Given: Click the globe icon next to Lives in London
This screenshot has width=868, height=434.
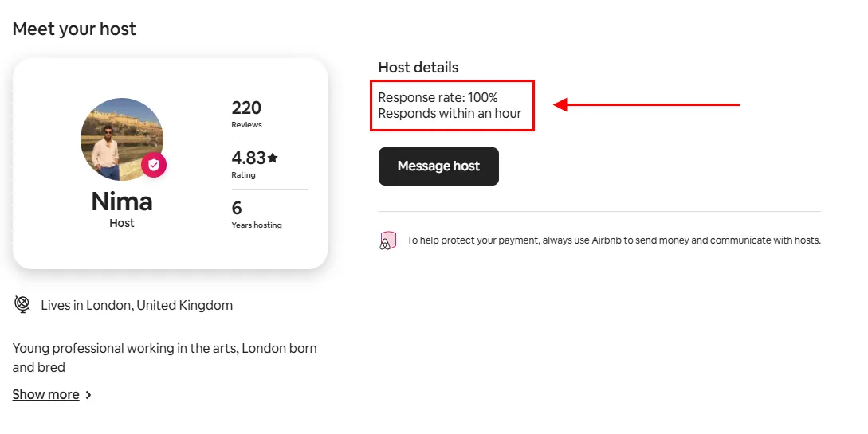Looking at the screenshot, I should pyautogui.click(x=22, y=305).
